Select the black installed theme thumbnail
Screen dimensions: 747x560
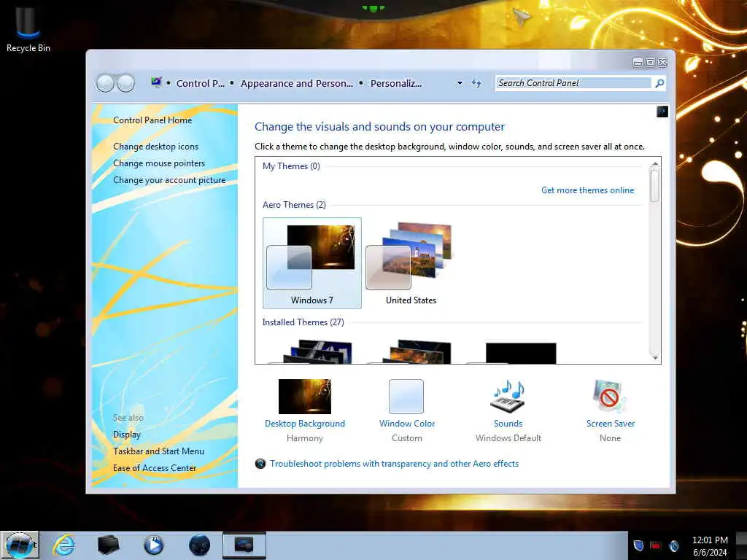click(x=520, y=353)
